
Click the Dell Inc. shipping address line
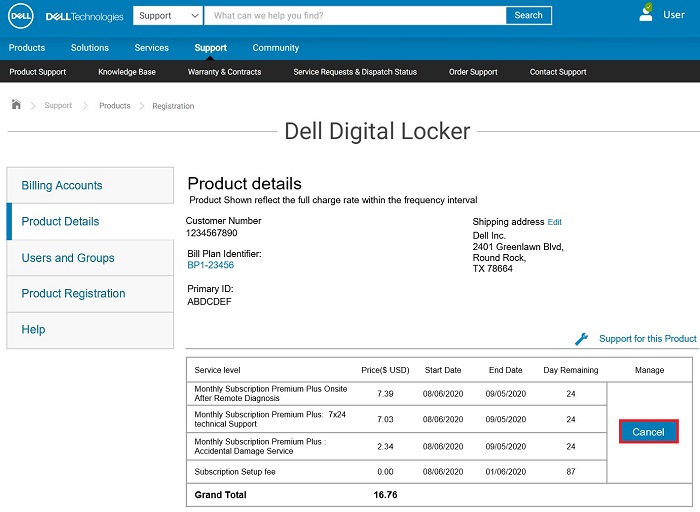coord(489,236)
